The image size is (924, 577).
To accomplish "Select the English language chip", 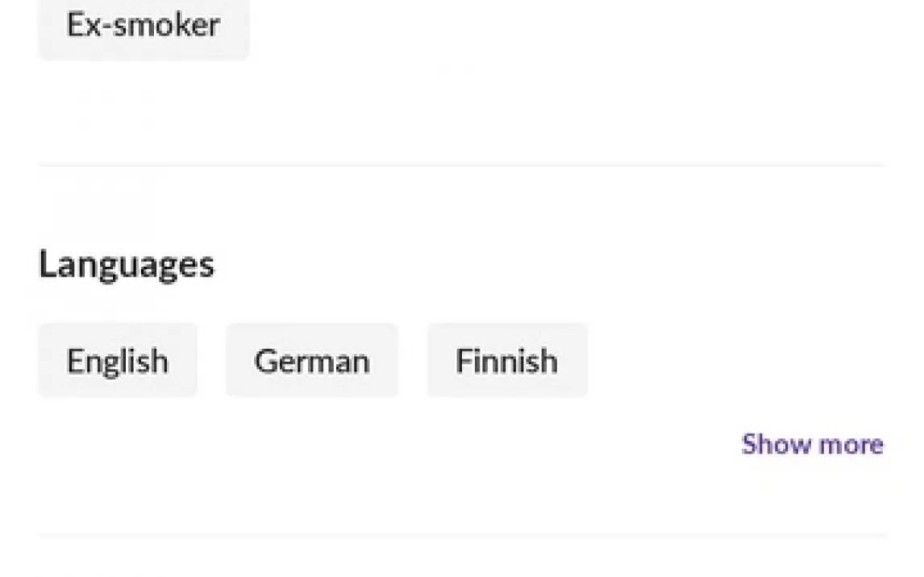I will tap(118, 360).
